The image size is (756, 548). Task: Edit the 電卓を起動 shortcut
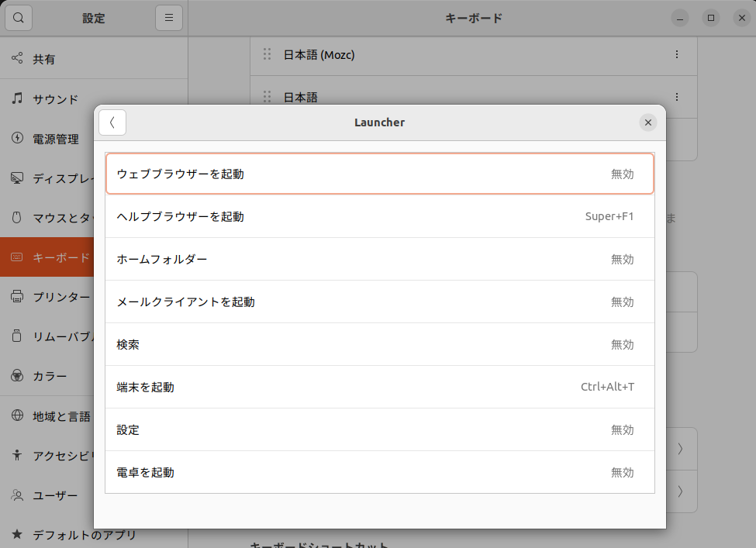click(x=380, y=472)
